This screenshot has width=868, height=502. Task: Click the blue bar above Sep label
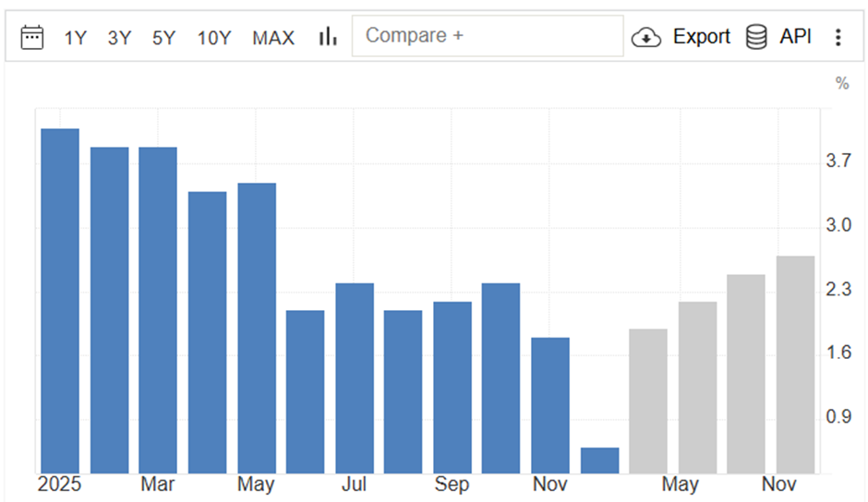click(x=452, y=388)
